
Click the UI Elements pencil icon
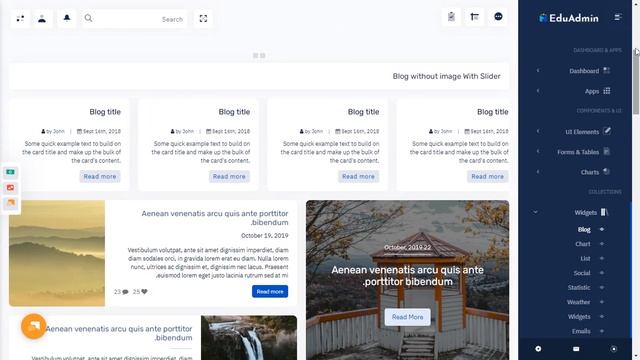click(607, 131)
